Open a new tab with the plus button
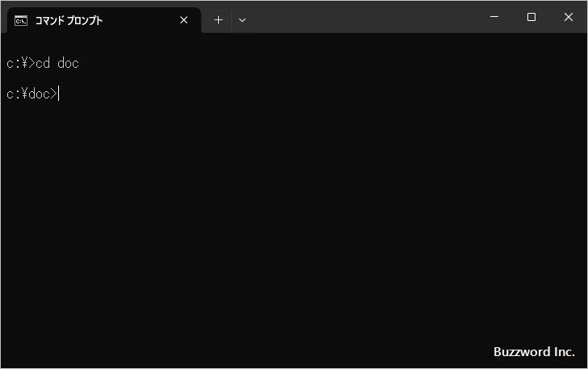The width and height of the screenshot is (588, 369). pos(218,20)
